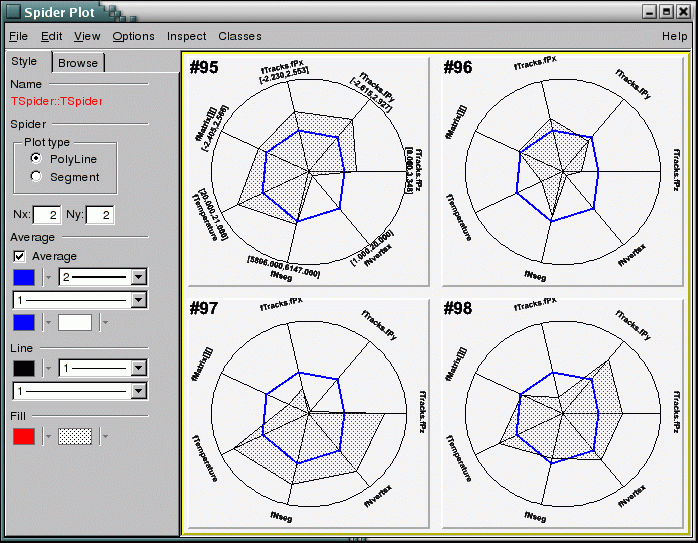
Task: Open the View menu
Action: pyautogui.click(x=87, y=36)
